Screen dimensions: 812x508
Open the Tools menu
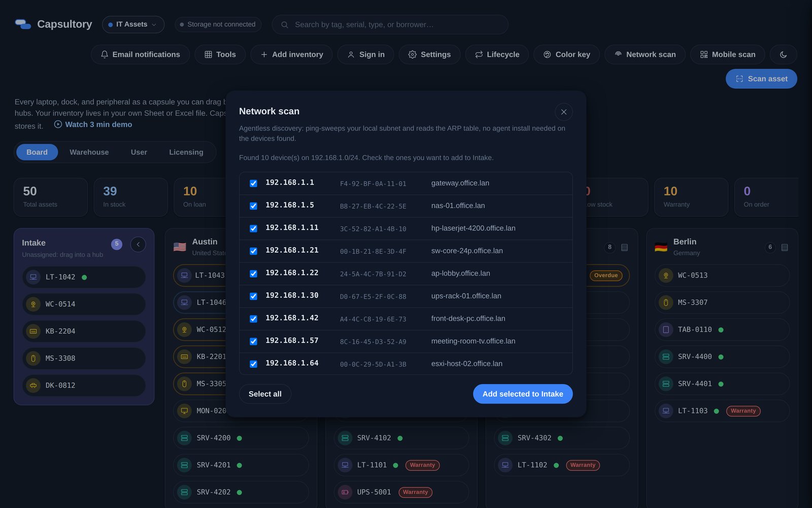(220, 54)
